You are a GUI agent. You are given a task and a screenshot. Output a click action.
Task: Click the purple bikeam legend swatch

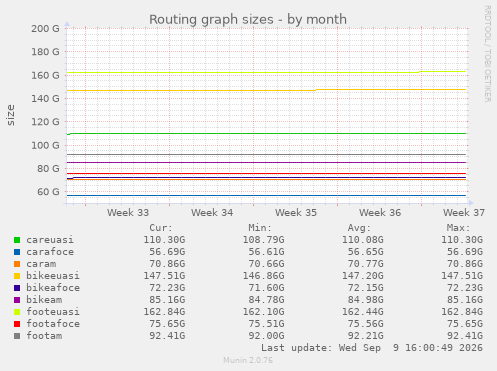point(17,300)
